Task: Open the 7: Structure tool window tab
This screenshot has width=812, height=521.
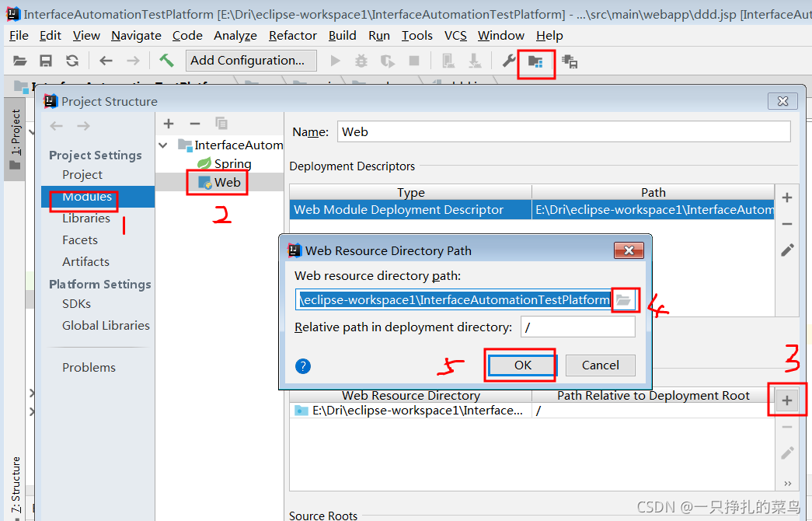Action: point(16,485)
